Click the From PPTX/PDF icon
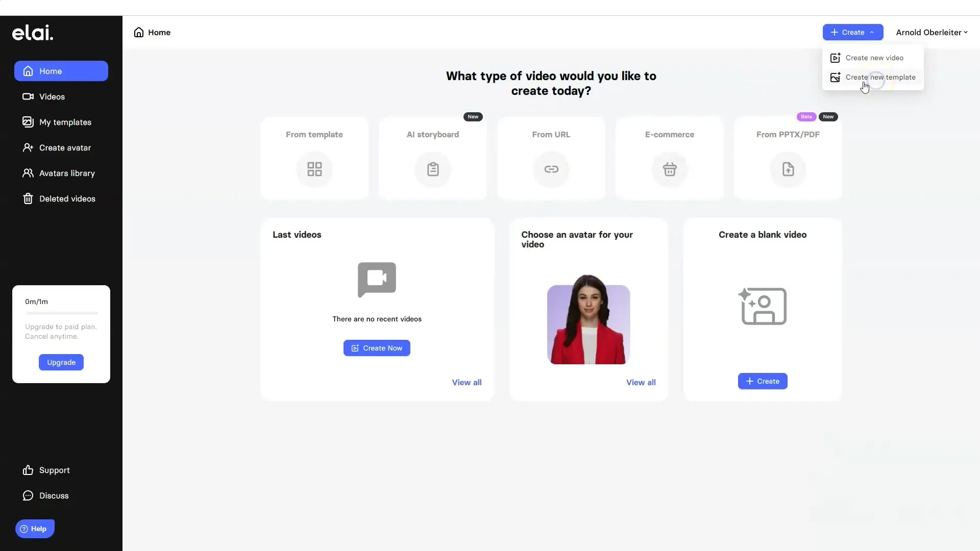This screenshot has height=551, width=980. [x=788, y=168]
